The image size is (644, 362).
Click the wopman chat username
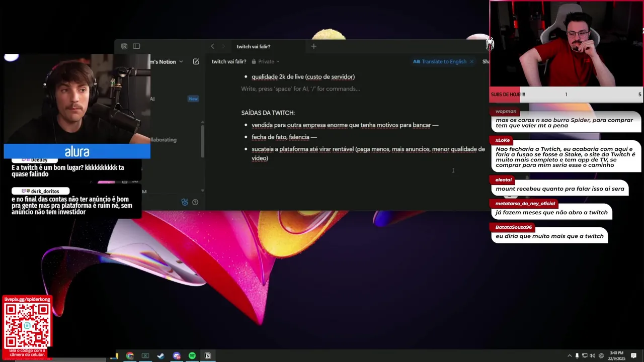coord(506,111)
